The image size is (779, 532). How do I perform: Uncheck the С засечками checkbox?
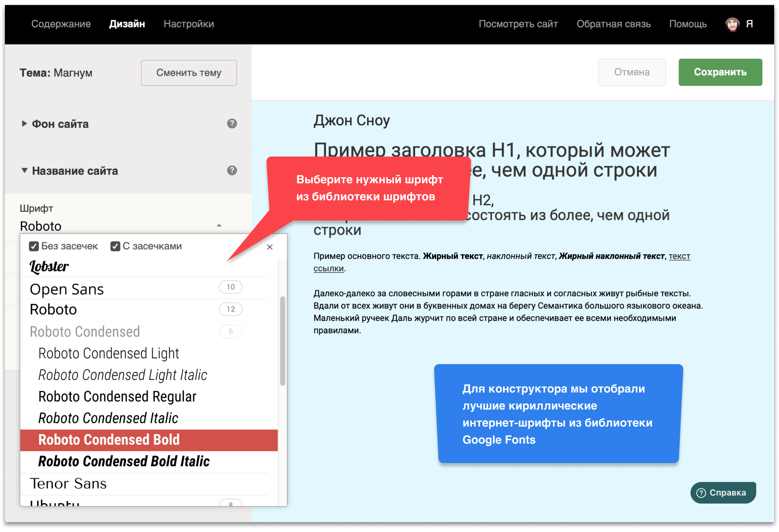click(115, 247)
